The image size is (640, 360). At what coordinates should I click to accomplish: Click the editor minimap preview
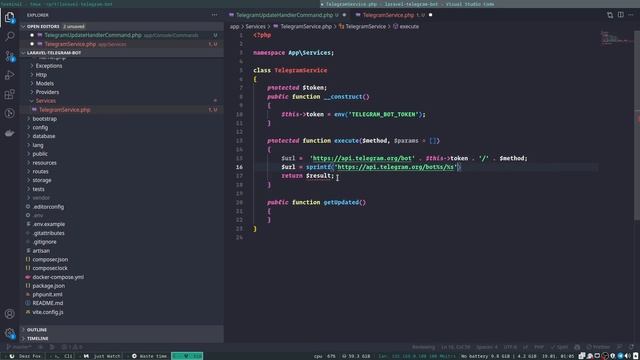pyautogui.click(x=616, y=38)
